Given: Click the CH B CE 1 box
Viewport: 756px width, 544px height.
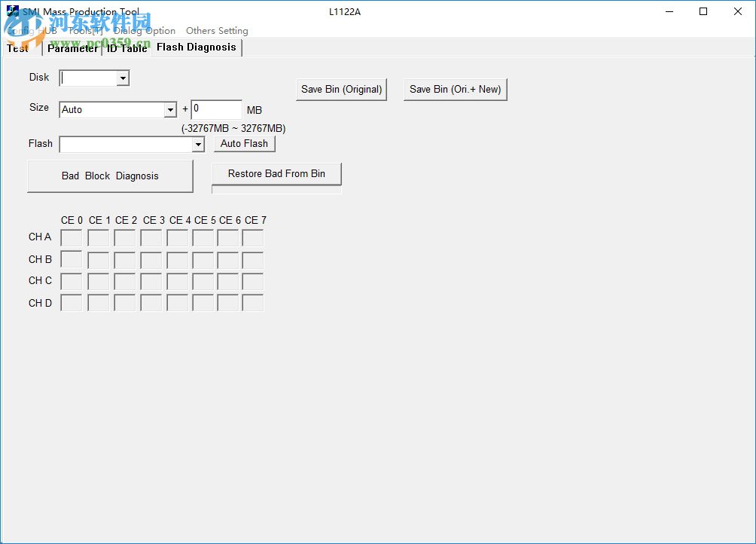Looking at the screenshot, I should coord(99,261).
